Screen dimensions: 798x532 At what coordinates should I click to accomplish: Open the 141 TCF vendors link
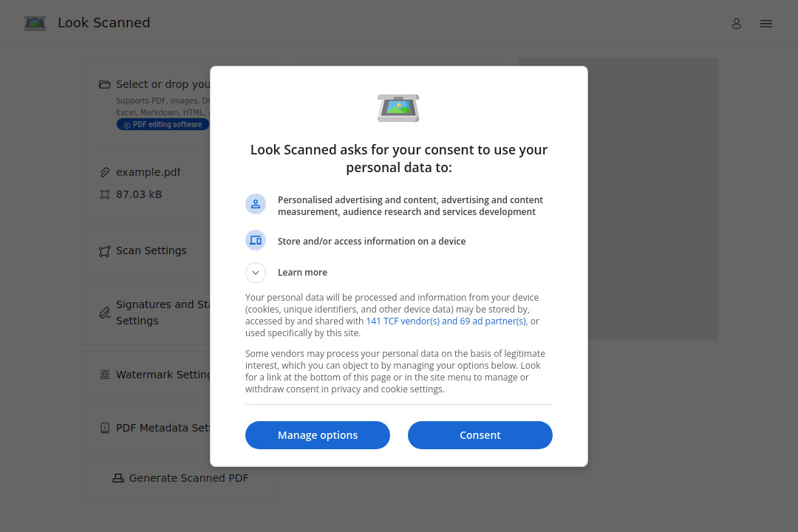[x=446, y=321]
